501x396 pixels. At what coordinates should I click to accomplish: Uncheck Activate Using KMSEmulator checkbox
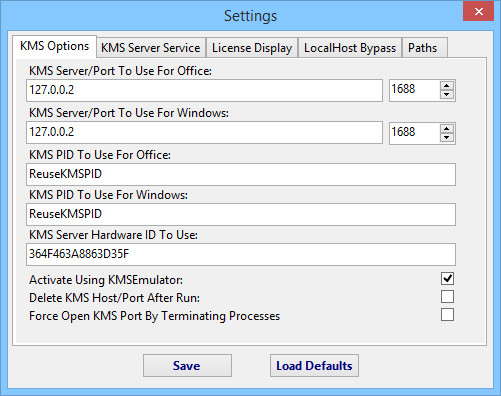point(447,278)
